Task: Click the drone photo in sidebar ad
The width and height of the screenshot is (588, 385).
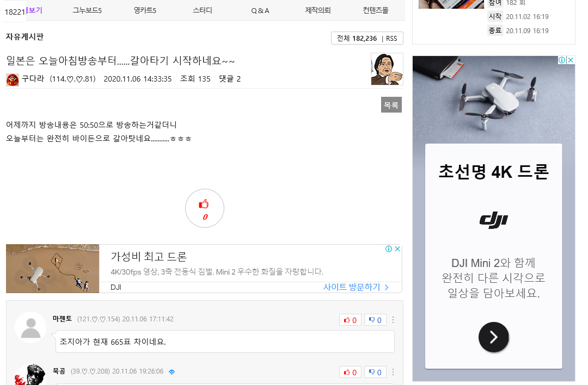Action: point(493,100)
